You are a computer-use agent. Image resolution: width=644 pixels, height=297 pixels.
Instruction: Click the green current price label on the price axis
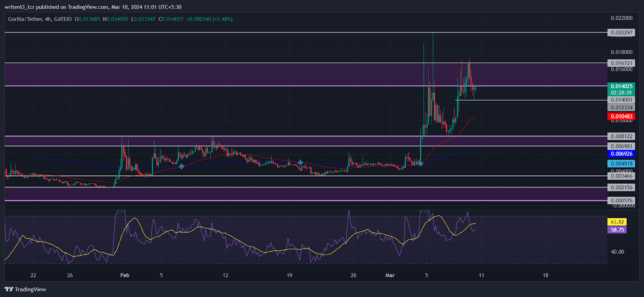pos(621,86)
